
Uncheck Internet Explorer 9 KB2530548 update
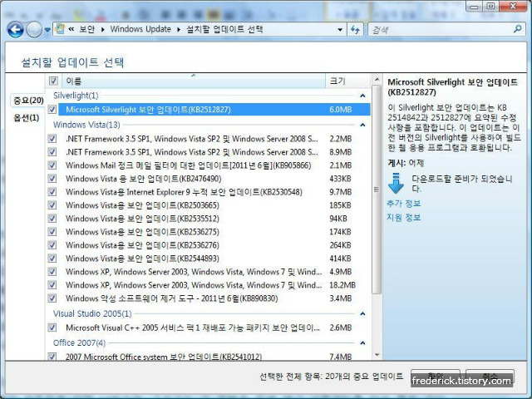pos(52,192)
